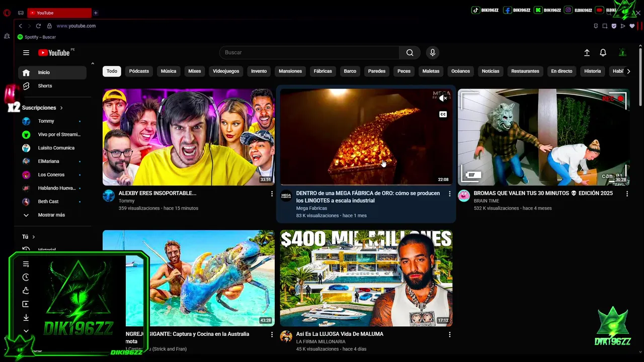Open the ALEXBY ERES INSOPORTABLE thumbnail
The width and height of the screenshot is (644, 362).
coord(189,137)
